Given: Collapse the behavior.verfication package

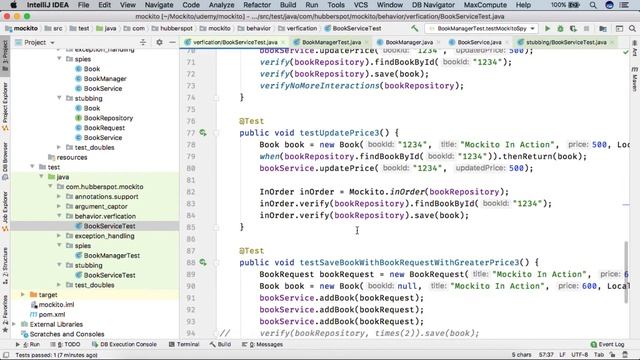Looking at the screenshot, I should [60, 216].
